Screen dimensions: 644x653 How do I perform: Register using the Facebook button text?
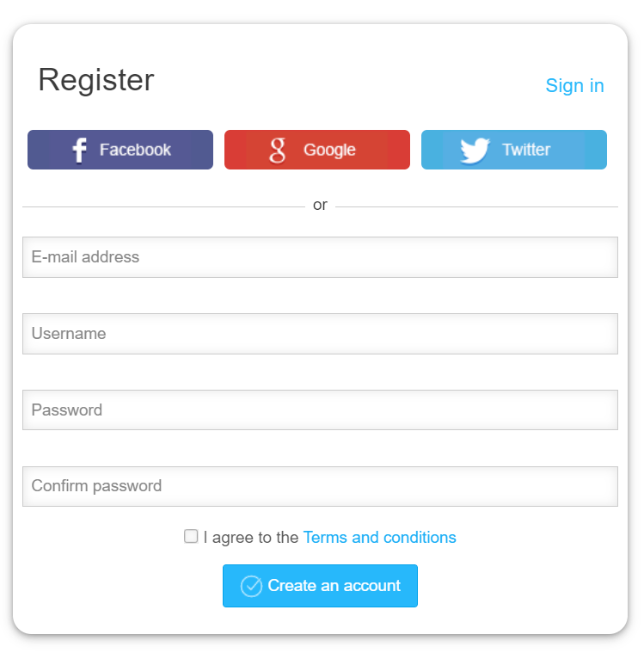point(135,150)
